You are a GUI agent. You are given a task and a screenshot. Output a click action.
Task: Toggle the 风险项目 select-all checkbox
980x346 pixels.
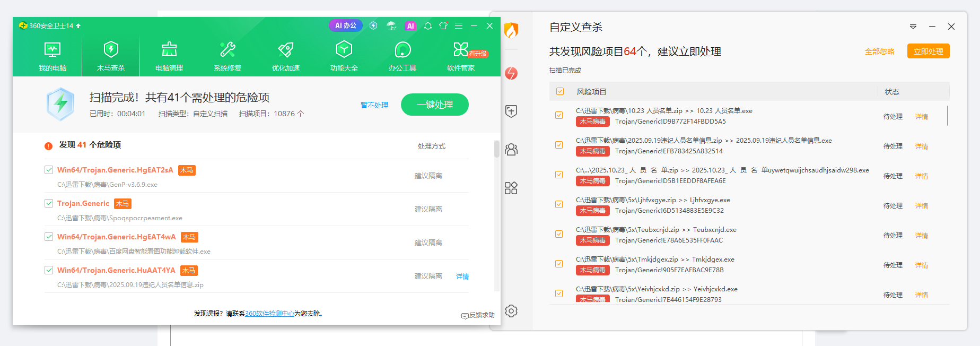pyautogui.click(x=560, y=91)
